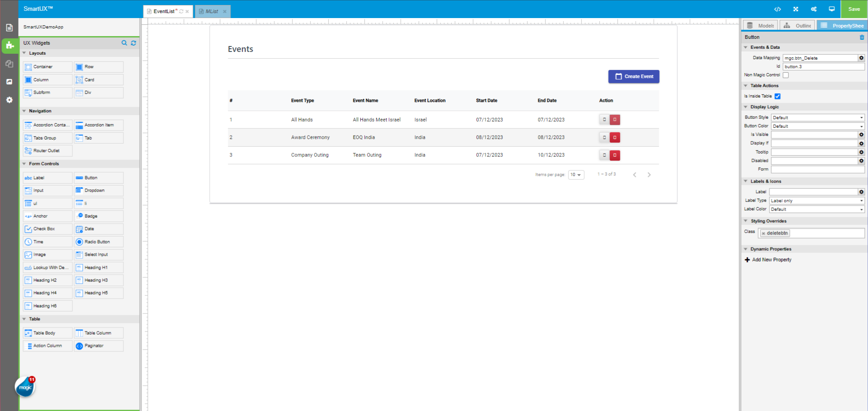This screenshot has height=411, width=868.
Task: Click the code view icon in top bar
Action: click(x=777, y=9)
